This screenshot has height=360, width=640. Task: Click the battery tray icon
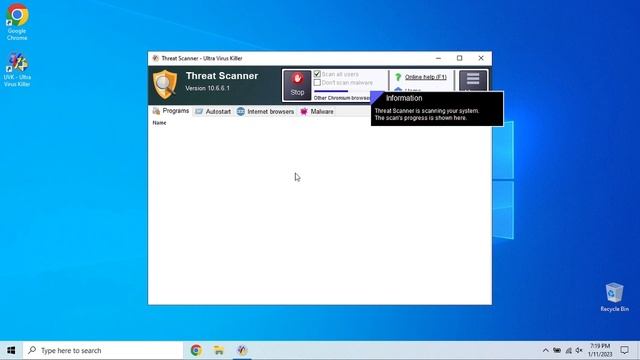pyautogui.click(x=557, y=350)
